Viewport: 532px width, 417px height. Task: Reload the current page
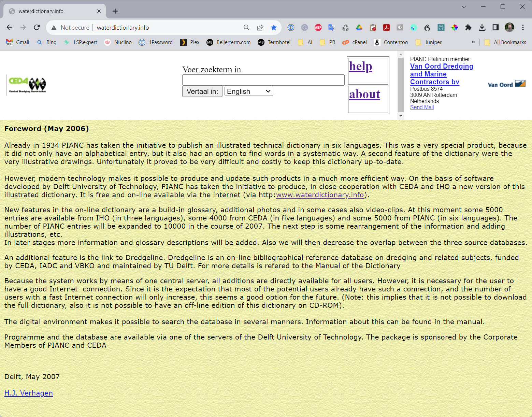[x=37, y=28]
